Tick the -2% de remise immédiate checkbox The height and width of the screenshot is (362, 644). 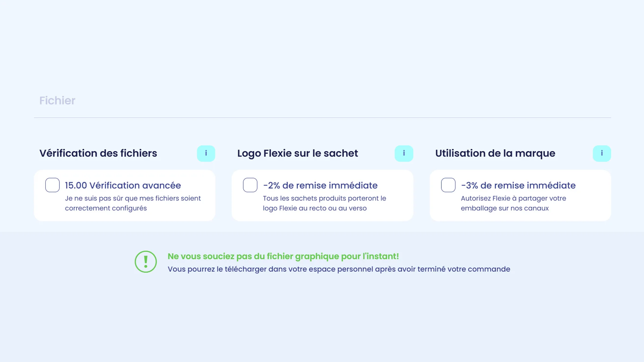coord(250,185)
